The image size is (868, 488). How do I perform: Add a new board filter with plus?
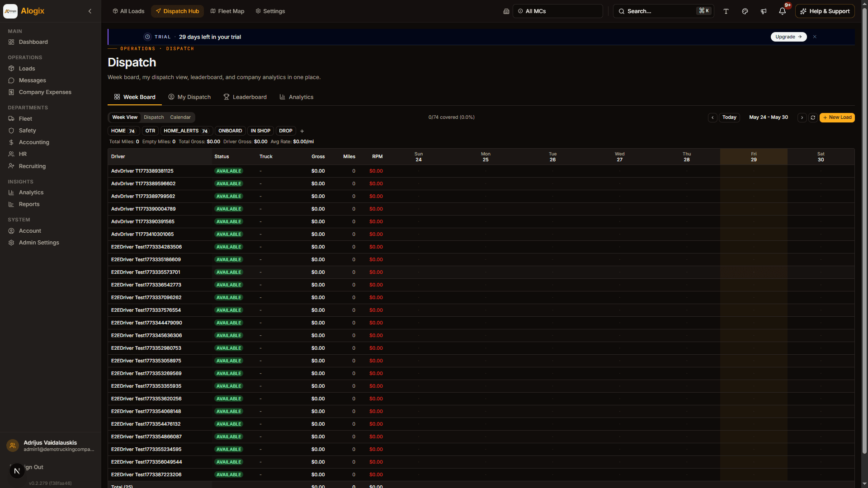pos(302,131)
